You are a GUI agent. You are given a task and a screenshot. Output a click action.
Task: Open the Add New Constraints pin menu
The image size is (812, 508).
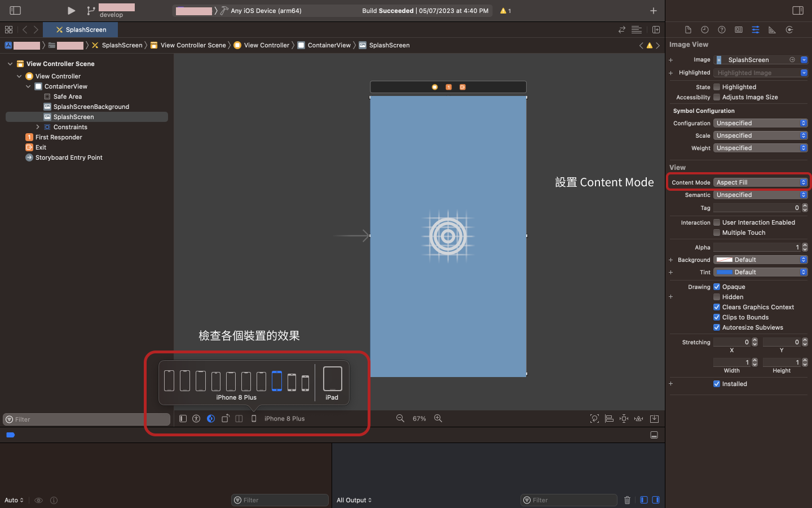coord(624,419)
